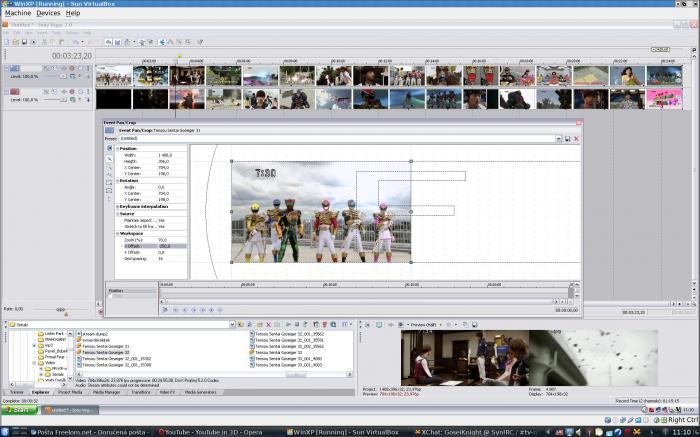The image size is (700, 437).
Task: Click the Stop Preview icon in Explorer
Action: [296, 325]
